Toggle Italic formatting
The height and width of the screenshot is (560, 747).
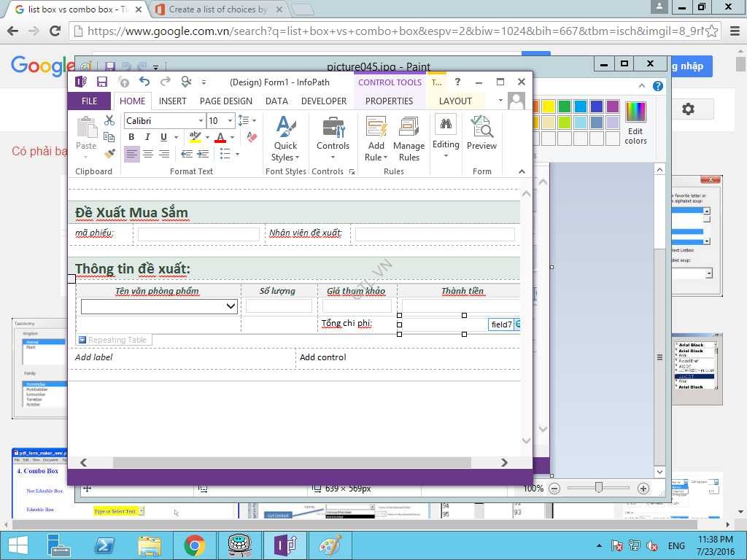point(147,137)
